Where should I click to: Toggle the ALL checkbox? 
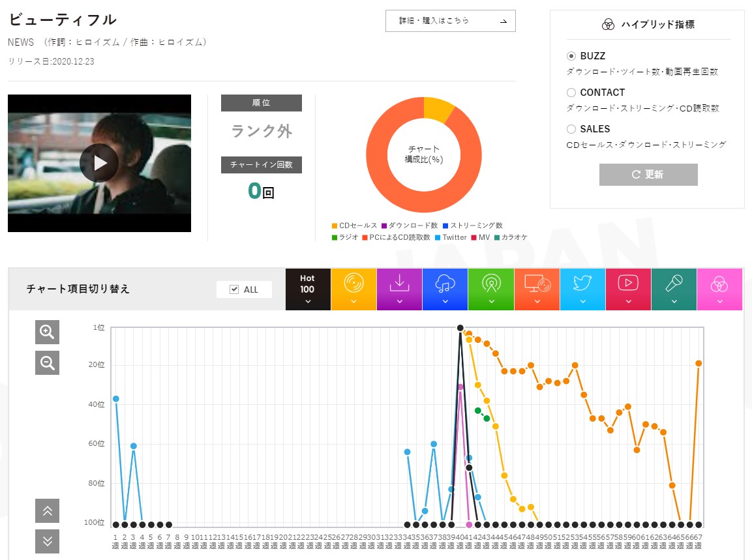pyautogui.click(x=234, y=289)
